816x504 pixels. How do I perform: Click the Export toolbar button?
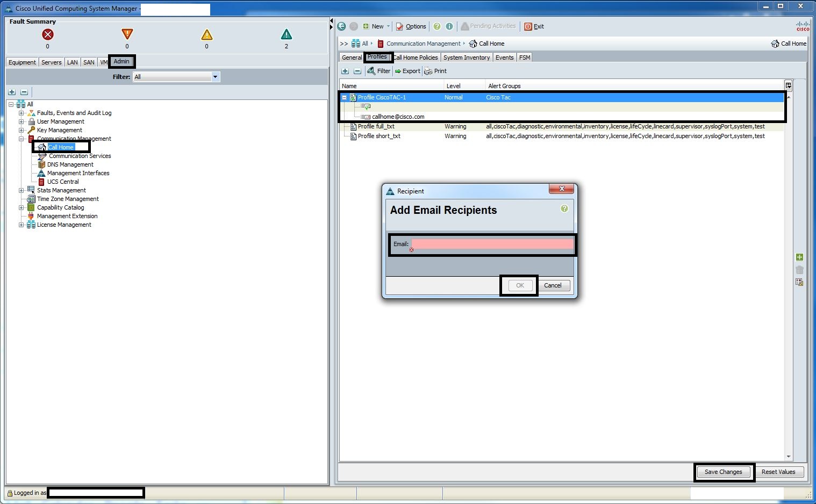click(x=407, y=71)
